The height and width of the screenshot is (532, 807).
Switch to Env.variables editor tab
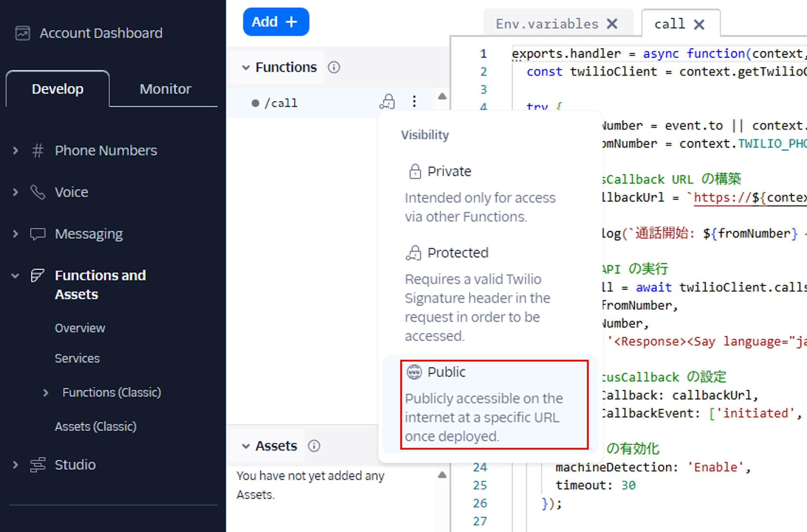click(x=547, y=24)
